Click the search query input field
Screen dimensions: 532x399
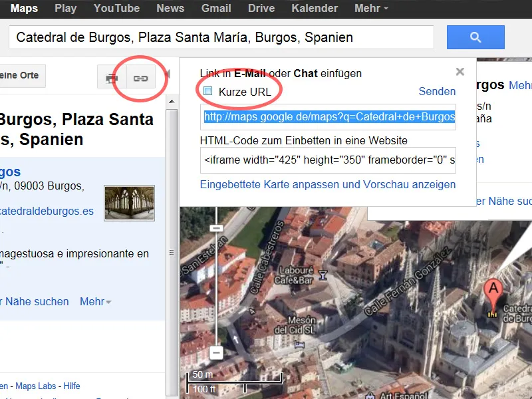(221, 37)
